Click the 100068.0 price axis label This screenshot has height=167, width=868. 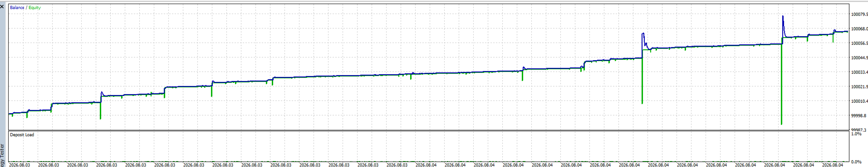click(859, 29)
